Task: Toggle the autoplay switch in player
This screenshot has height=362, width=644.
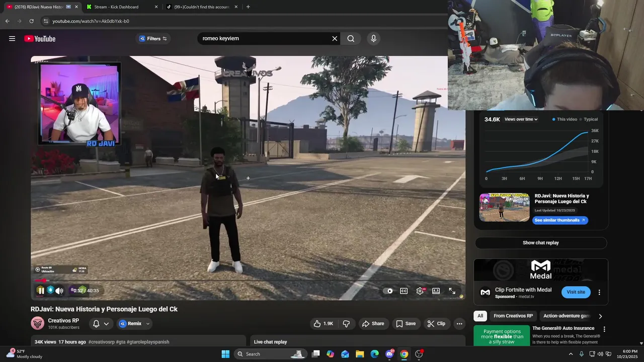Action: point(388,291)
